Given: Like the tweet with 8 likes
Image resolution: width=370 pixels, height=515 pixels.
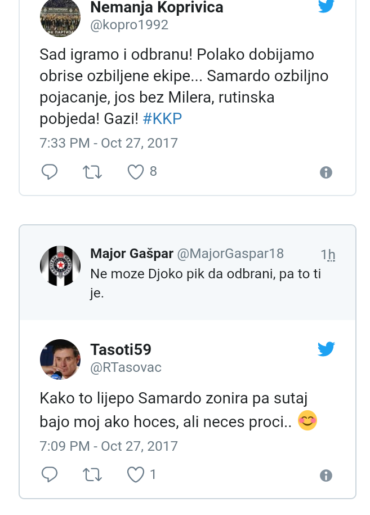Looking at the screenshot, I should point(136,172).
